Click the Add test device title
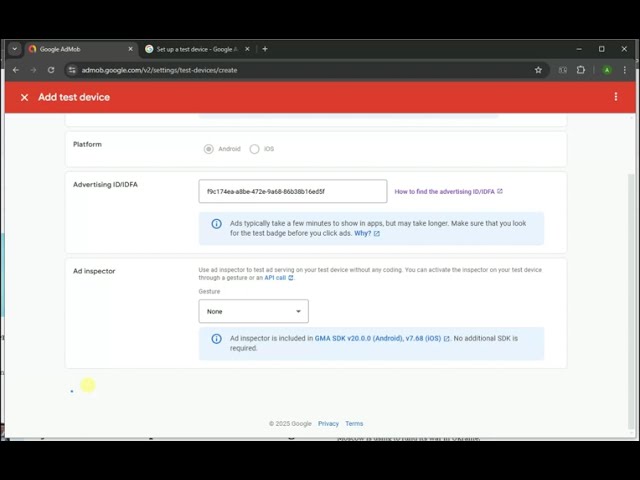 click(x=74, y=97)
